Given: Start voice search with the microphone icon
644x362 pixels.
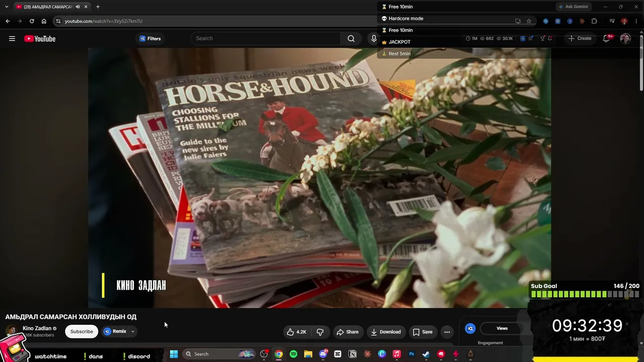Looking at the screenshot, I should pos(373,39).
